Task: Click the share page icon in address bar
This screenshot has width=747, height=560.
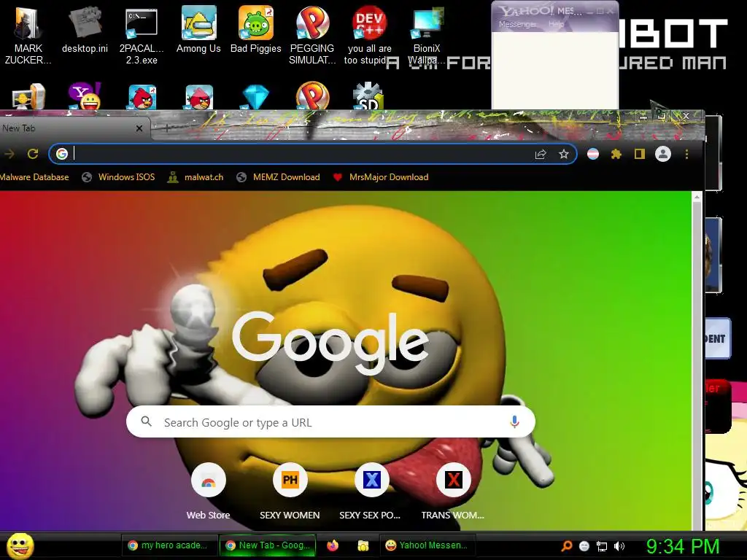Action: click(x=541, y=155)
